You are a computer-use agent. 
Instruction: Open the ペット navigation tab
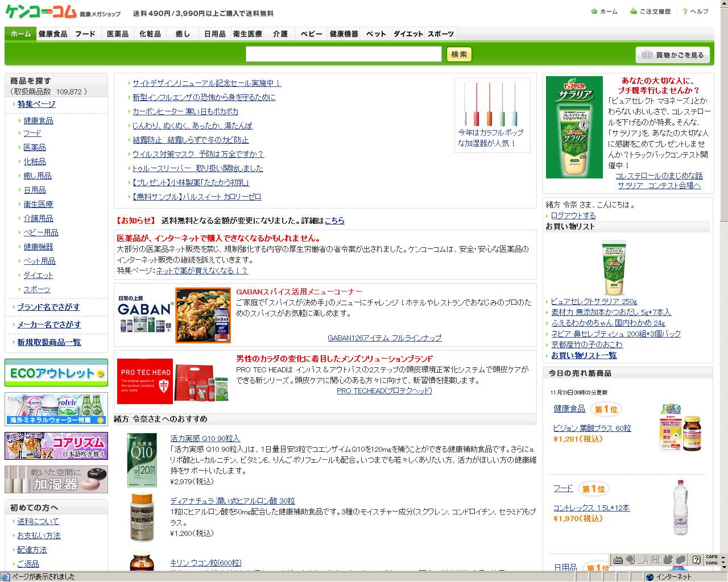[x=376, y=34]
